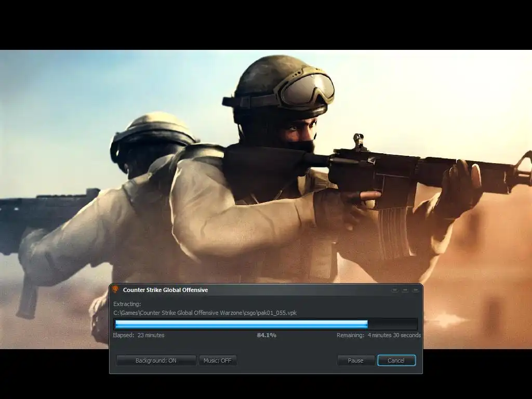Click the 'Counter Strike Global Offensive' window title

[x=166, y=290]
